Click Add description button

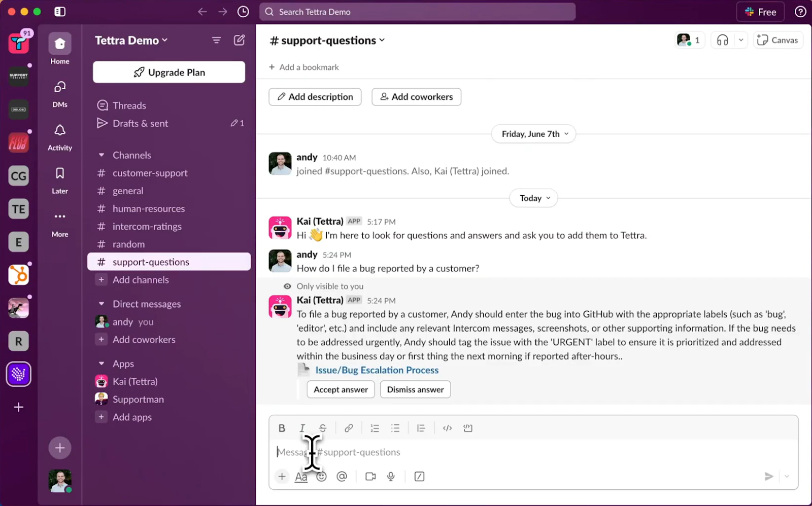tap(315, 97)
